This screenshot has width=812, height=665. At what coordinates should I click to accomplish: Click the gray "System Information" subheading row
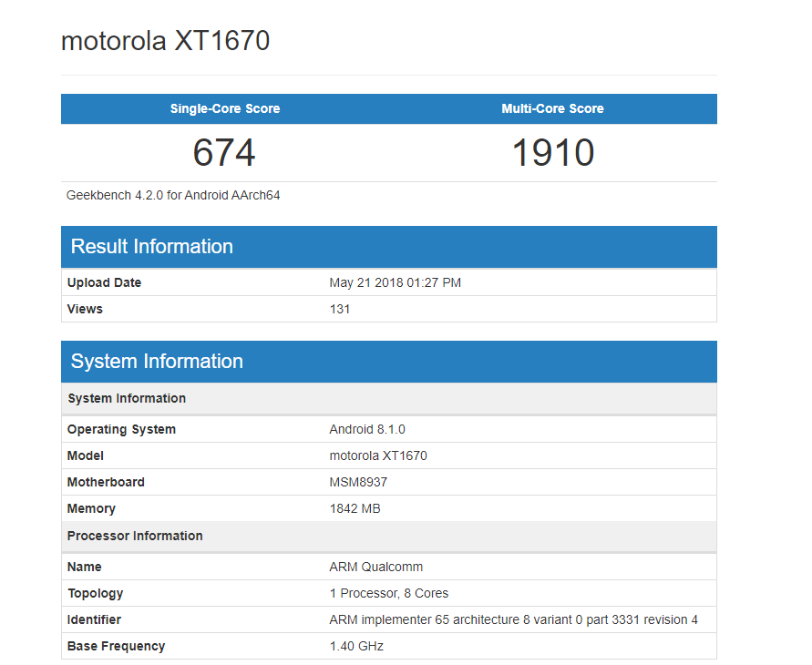point(389,398)
